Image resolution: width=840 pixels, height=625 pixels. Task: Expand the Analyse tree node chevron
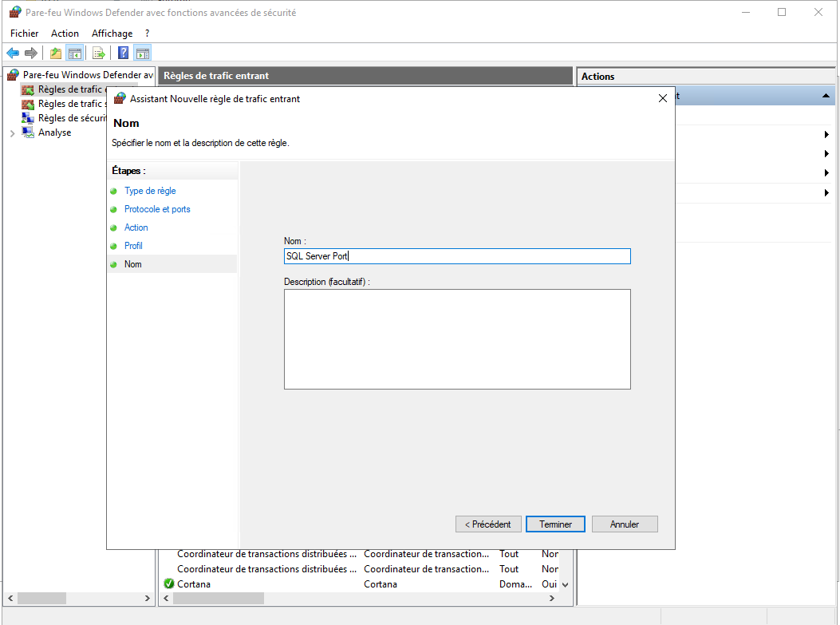tap(12, 133)
